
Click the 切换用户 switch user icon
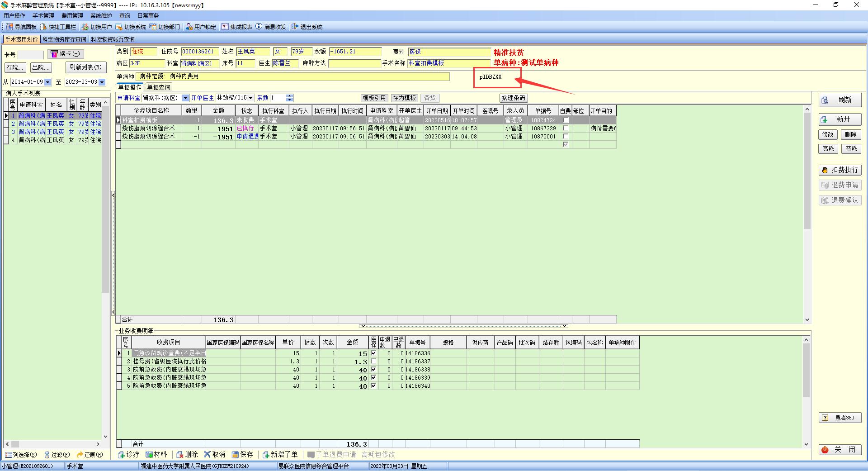click(x=85, y=27)
